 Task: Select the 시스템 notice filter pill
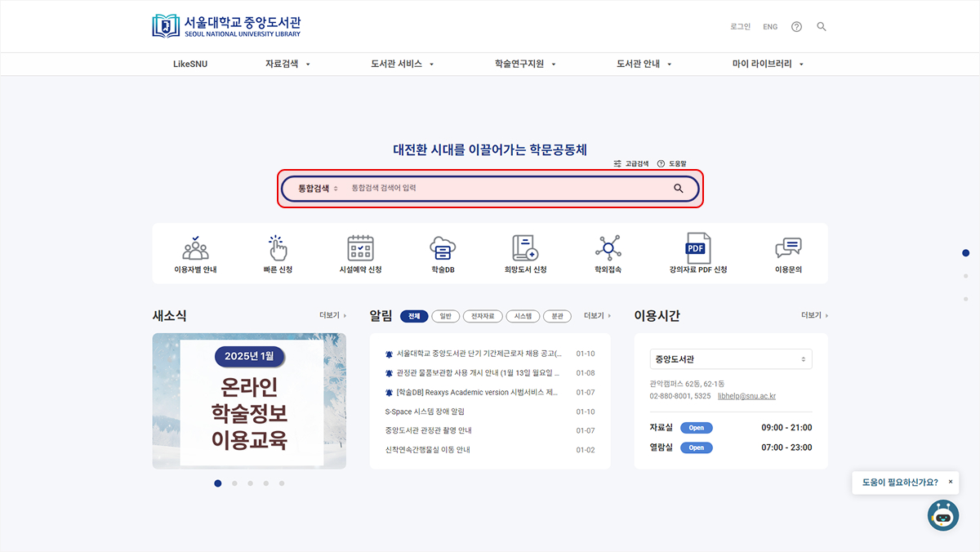(523, 316)
